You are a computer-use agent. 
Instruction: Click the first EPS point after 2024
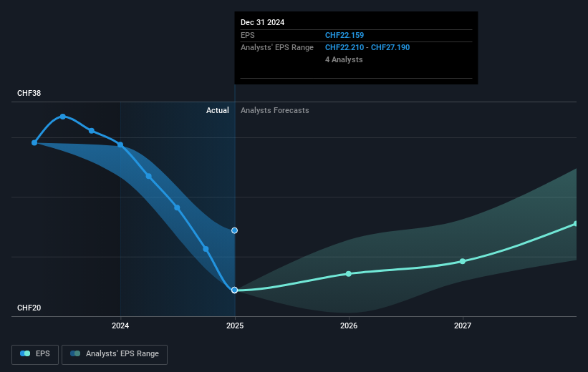148,176
